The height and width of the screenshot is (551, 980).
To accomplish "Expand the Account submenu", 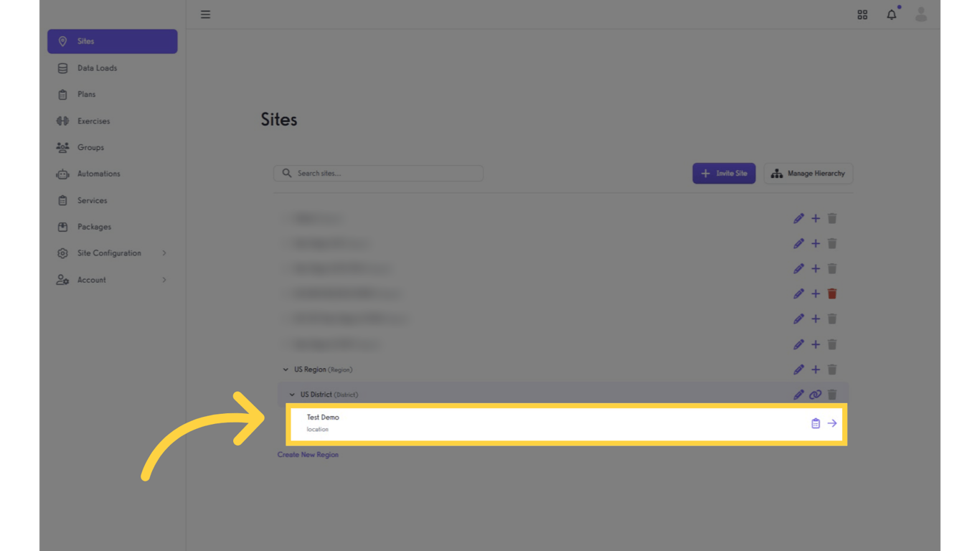I will 164,280.
